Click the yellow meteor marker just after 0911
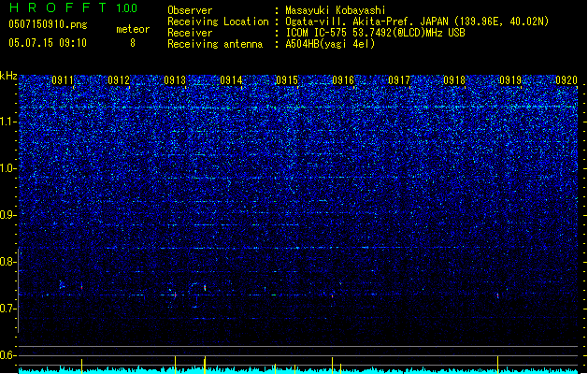Viewport: 588px width, 374px height. pyautogui.click(x=81, y=367)
